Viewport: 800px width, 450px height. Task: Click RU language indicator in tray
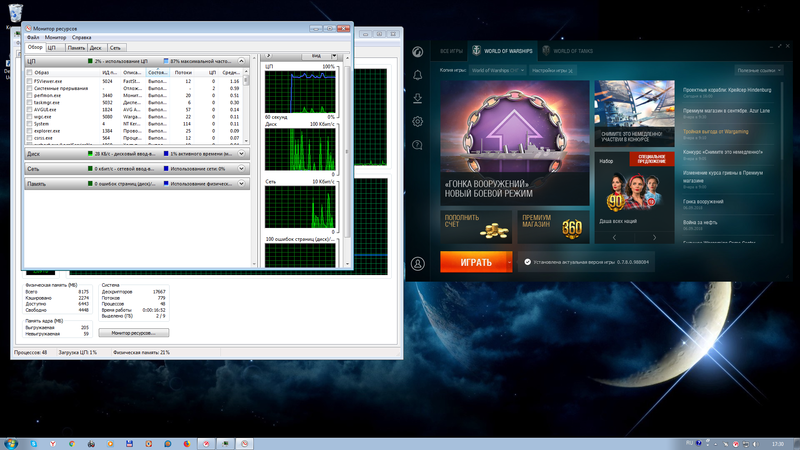(689, 443)
